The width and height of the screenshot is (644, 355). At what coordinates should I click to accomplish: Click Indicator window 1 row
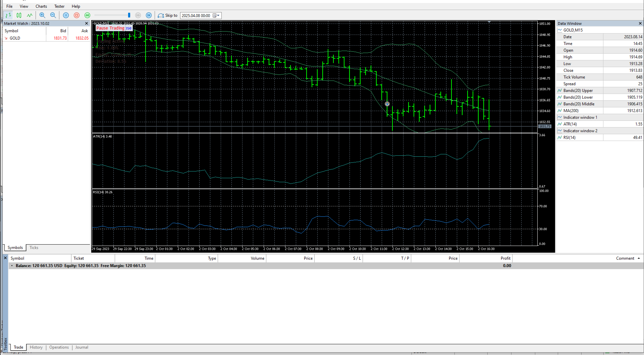pos(600,117)
